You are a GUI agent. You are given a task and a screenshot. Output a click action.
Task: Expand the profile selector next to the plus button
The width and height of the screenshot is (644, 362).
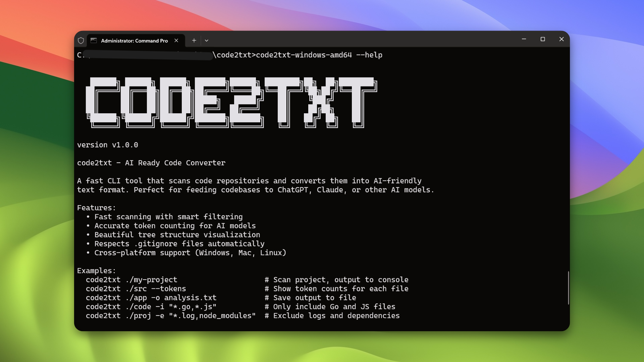[x=207, y=40]
